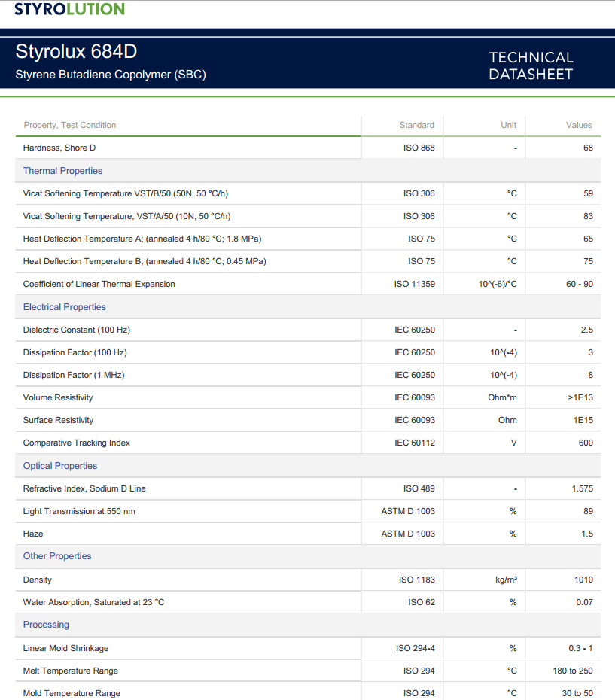Screen dimensions: 615x700
Task: Click the Hardness, Shore D row label
Action: [59, 148]
